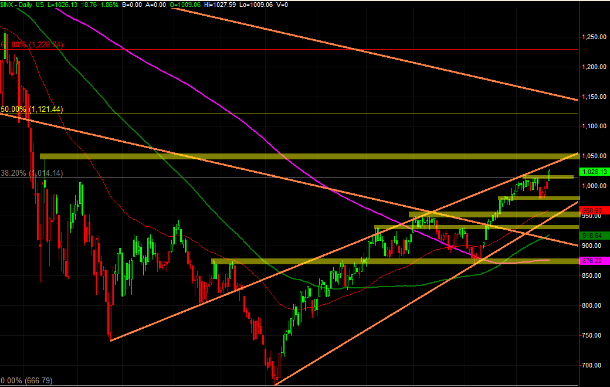Viewport: 610px width, 387px height.
Task: Click the V=0 volume readout
Action: pos(282,5)
